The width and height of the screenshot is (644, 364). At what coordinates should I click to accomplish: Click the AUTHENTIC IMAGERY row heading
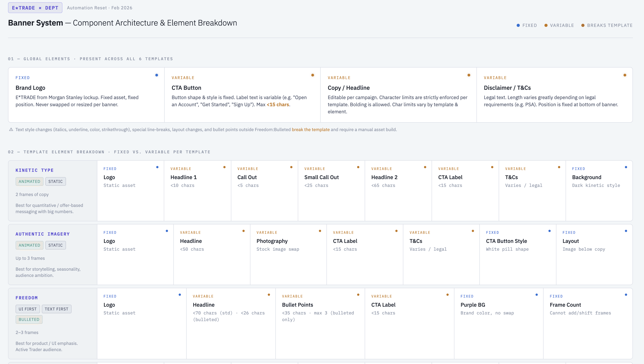pos(42,234)
